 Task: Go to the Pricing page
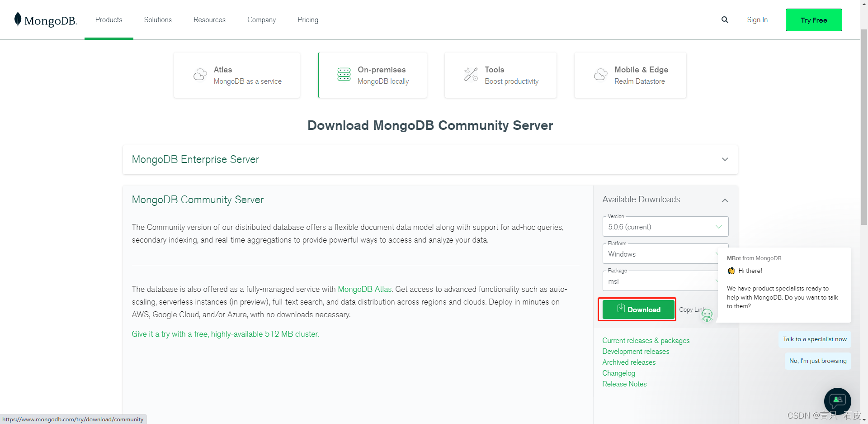pyautogui.click(x=308, y=20)
